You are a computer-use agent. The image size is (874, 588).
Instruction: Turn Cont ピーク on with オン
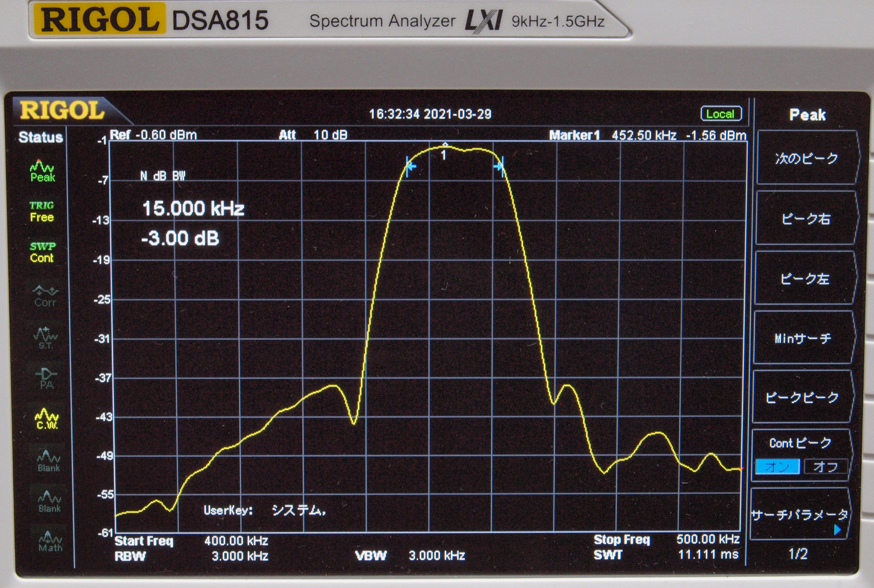777,466
